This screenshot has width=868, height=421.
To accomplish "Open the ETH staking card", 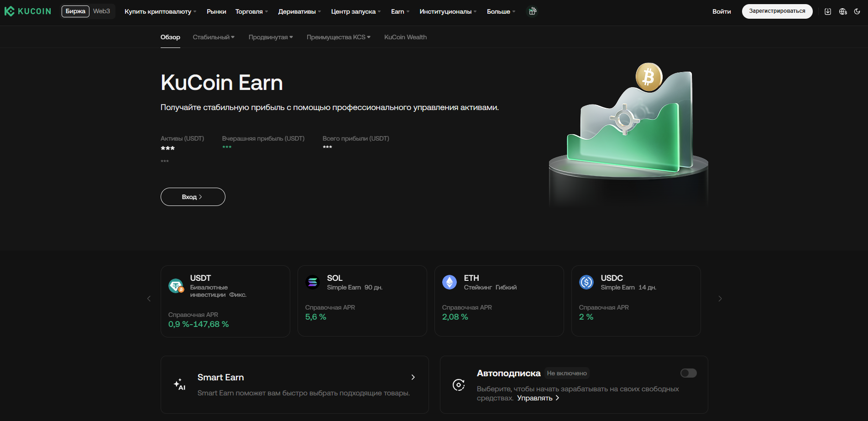I will (x=499, y=301).
